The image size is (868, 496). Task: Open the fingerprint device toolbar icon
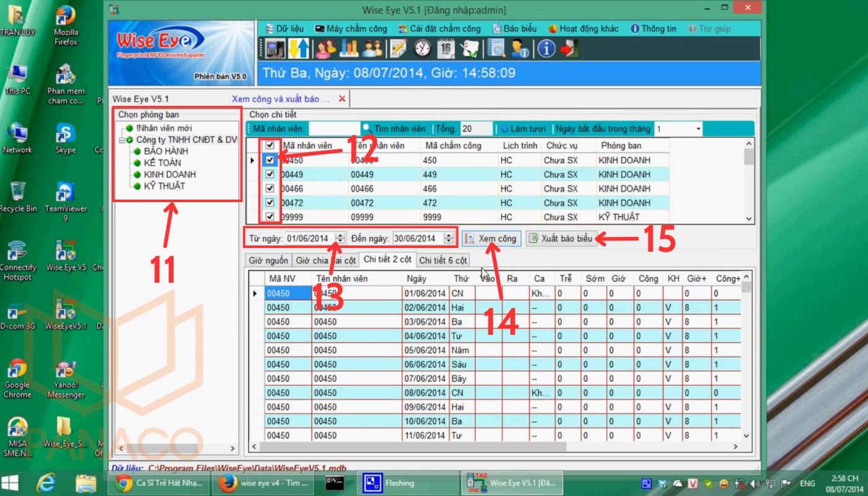(x=275, y=48)
